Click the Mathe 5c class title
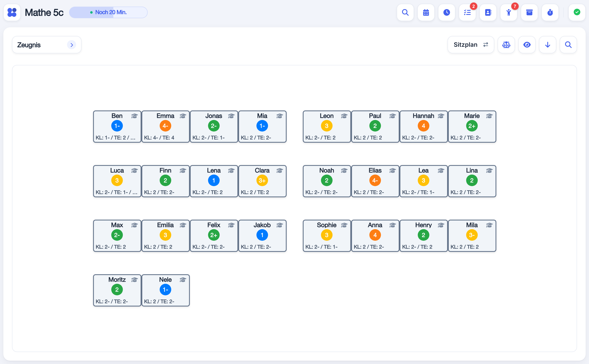The image size is (589, 364). pos(44,12)
